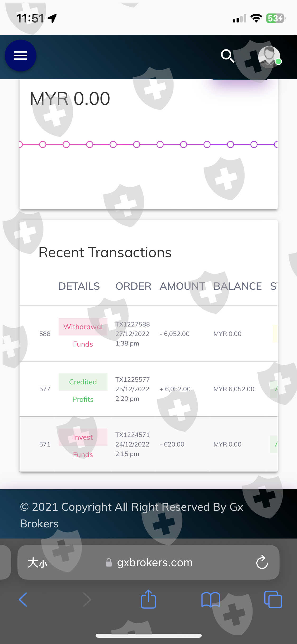
Task: Select the Invest label on transaction 571
Action: click(x=83, y=437)
